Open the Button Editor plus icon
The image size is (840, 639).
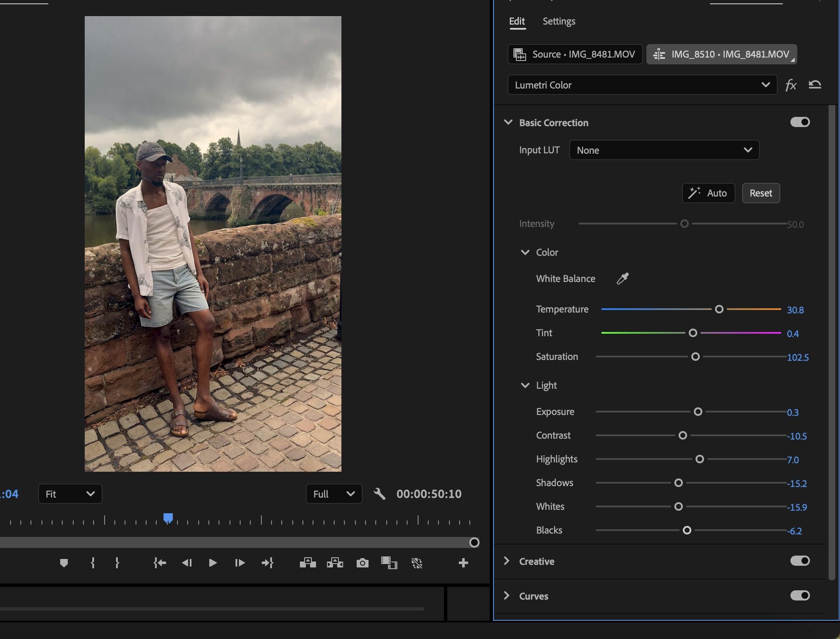463,563
